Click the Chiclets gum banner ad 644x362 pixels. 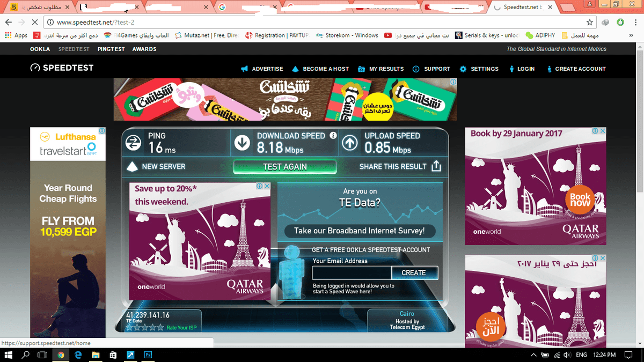[285, 99]
